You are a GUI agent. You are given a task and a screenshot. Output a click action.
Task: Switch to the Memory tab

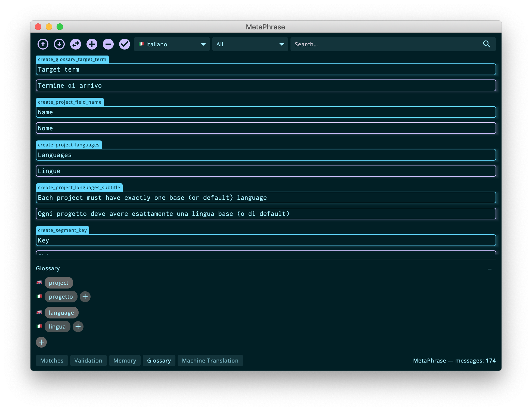pos(125,361)
